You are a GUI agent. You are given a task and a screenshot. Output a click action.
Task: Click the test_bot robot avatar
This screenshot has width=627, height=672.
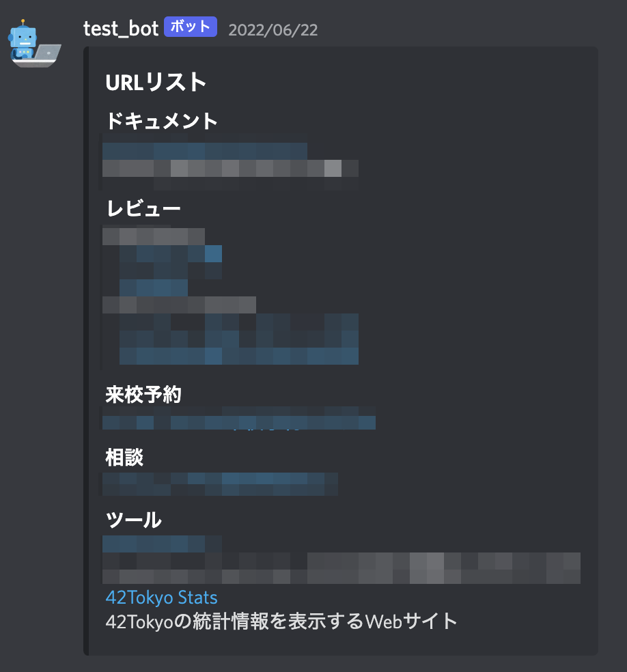[34, 44]
